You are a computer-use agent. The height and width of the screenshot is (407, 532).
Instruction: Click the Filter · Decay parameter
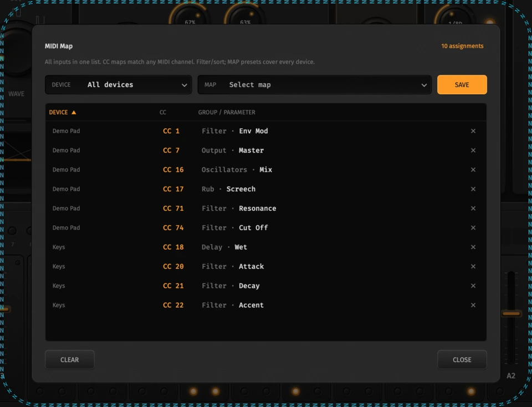[x=231, y=286]
